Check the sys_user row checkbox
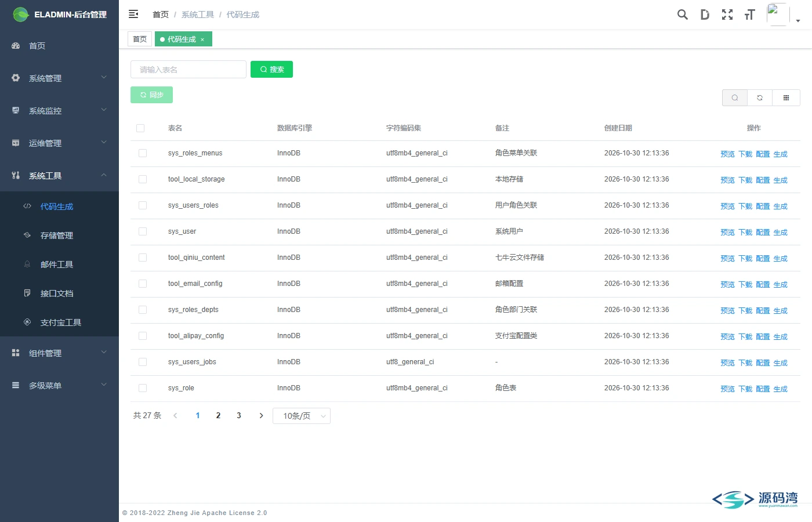812x522 pixels. pos(143,231)
